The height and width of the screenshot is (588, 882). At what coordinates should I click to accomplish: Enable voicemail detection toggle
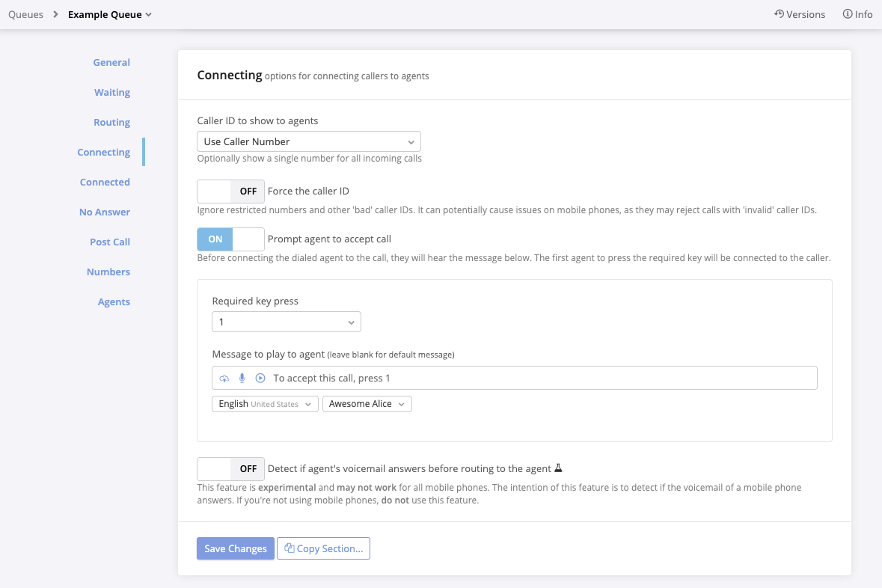pyautogui.click(x=230, y=469)
